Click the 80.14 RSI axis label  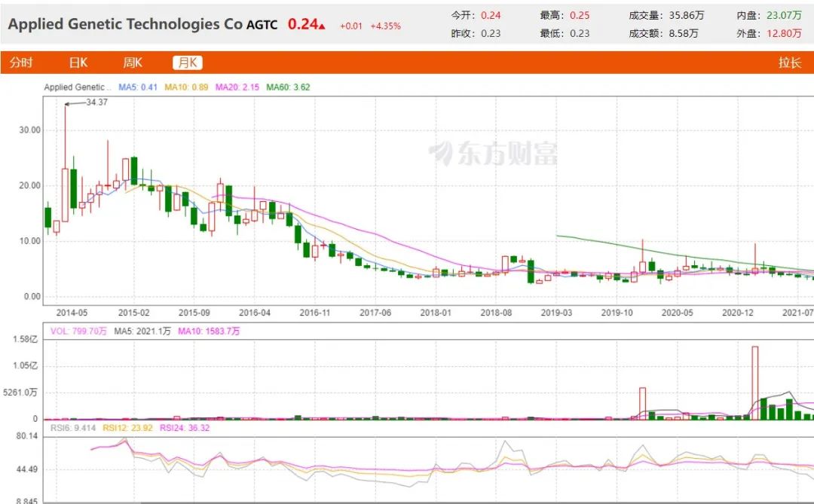pyautogui.click(x=27, y=436)
